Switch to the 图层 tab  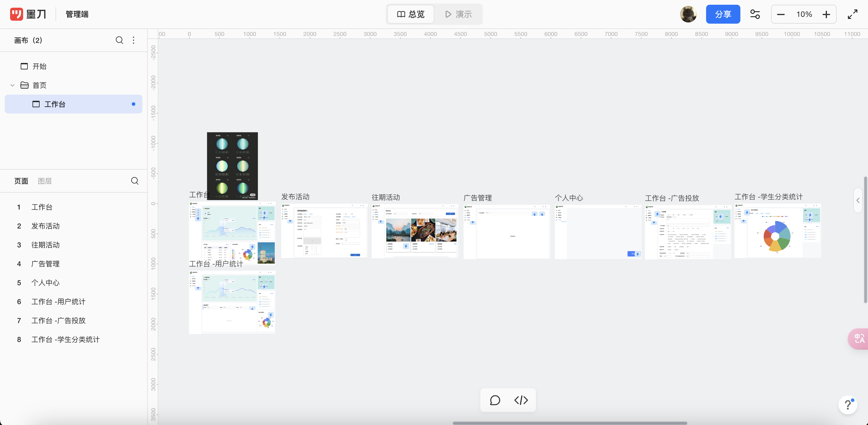tap(45, 181)
